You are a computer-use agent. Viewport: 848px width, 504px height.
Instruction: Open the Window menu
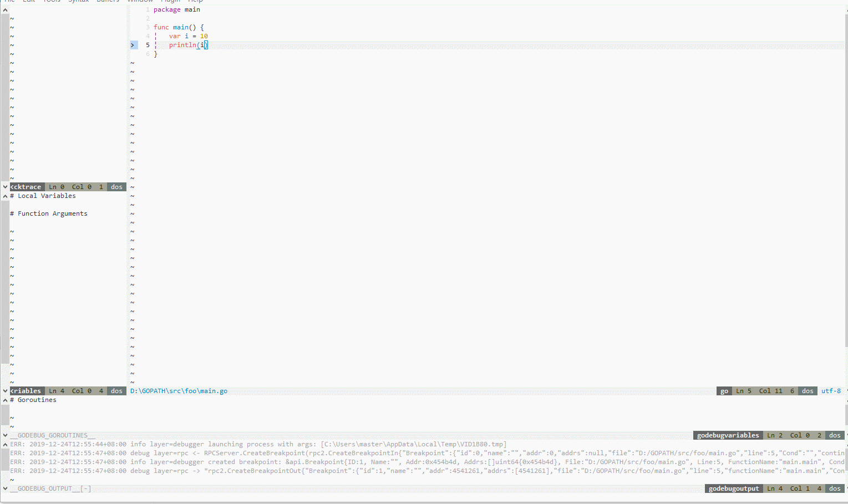[140, 1]
